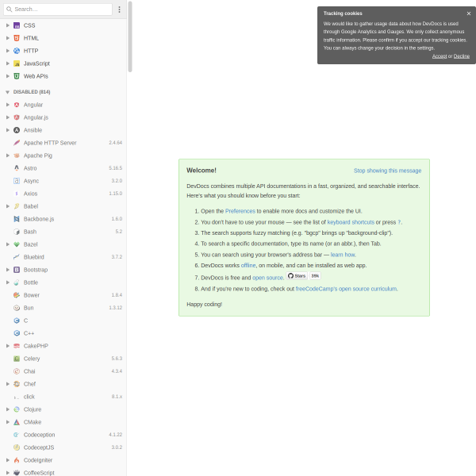Viewport: 476px width, 476px height.
Task: Click Stop showing this message
Action: coord(387,171)
